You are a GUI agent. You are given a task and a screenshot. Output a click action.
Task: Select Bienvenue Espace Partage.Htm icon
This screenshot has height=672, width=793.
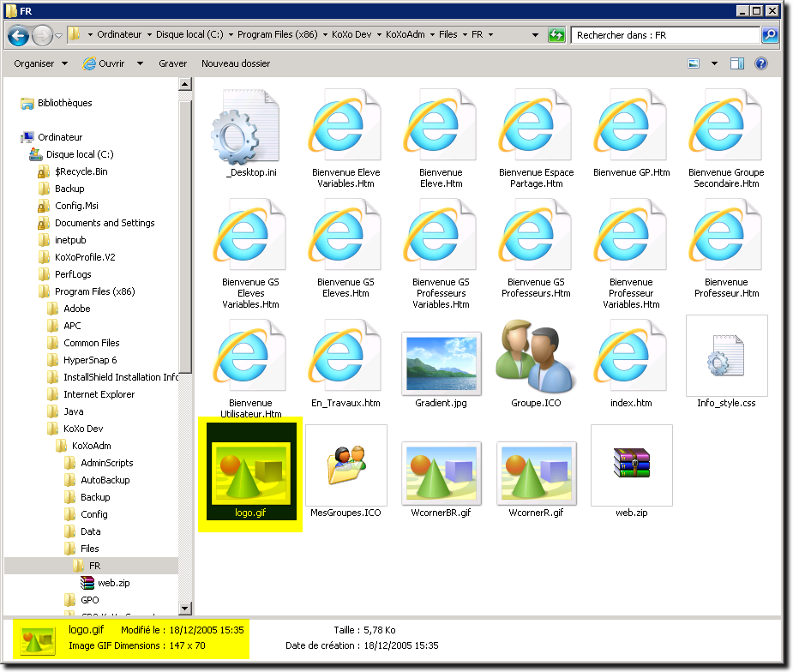pos(536,126)
